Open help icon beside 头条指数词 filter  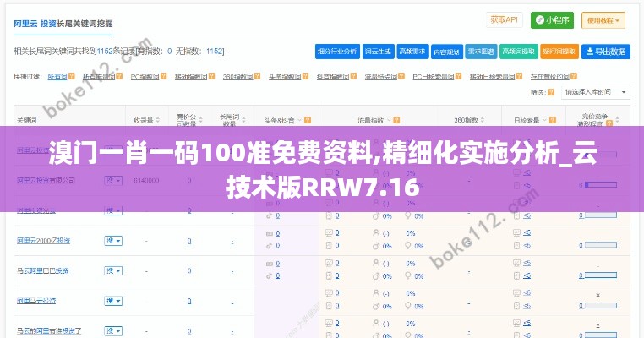pyautogui.click(x=305, y=76)
